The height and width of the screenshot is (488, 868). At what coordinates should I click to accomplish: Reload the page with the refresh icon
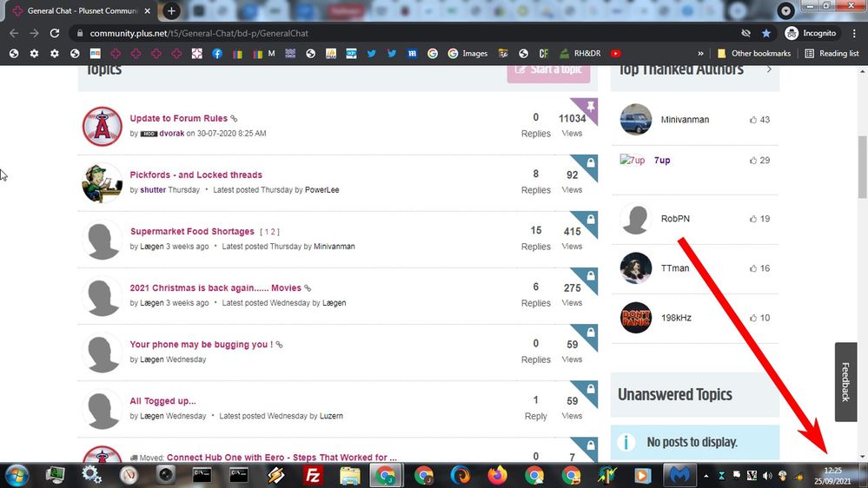coord(55,33)
